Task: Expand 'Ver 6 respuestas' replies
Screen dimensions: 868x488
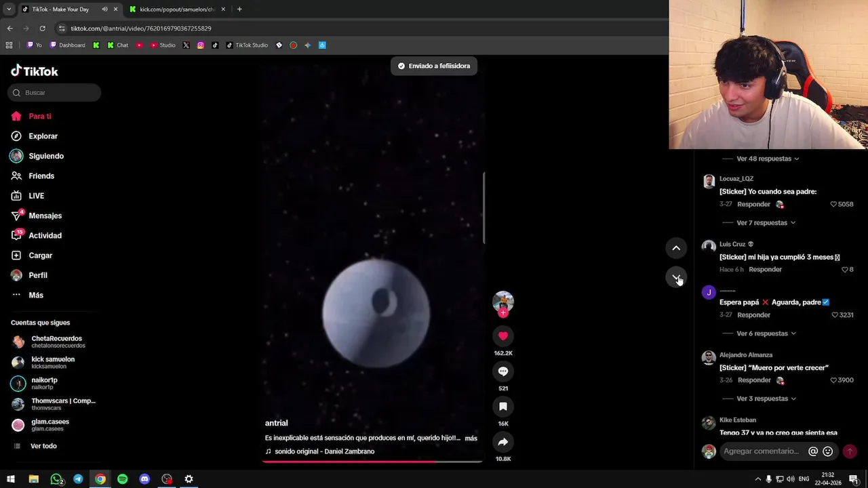Action: click(x=766, y=333)
